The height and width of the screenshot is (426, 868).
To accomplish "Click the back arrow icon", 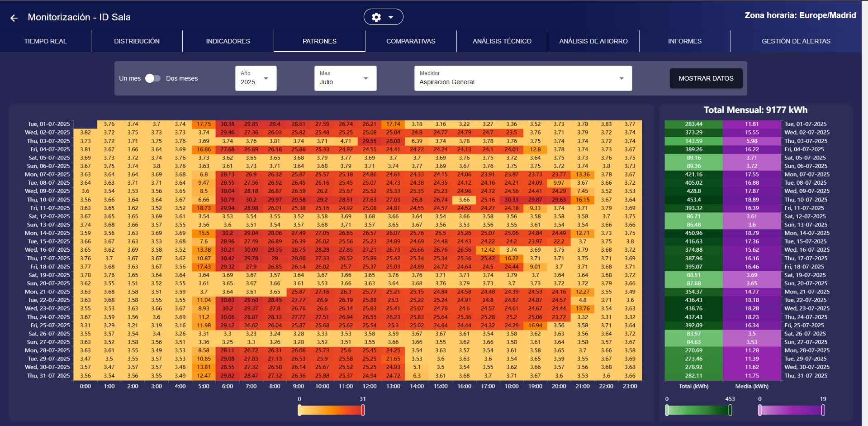I will click(14, 18).
